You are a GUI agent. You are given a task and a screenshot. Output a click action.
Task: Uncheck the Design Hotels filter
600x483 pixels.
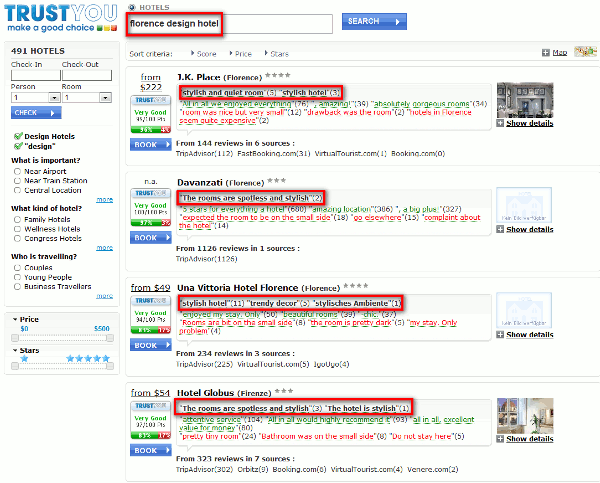(x=18, y=136)
